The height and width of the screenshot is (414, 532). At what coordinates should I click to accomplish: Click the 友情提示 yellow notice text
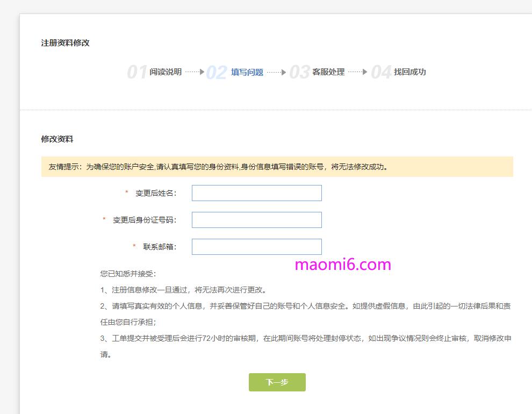click(218, 167)
